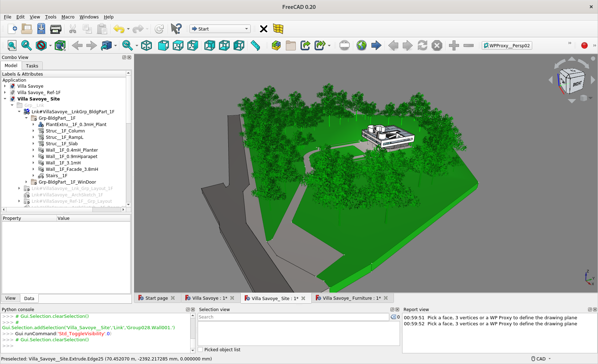Click the navigation cube RIGHT face

(x=577, y=84)
